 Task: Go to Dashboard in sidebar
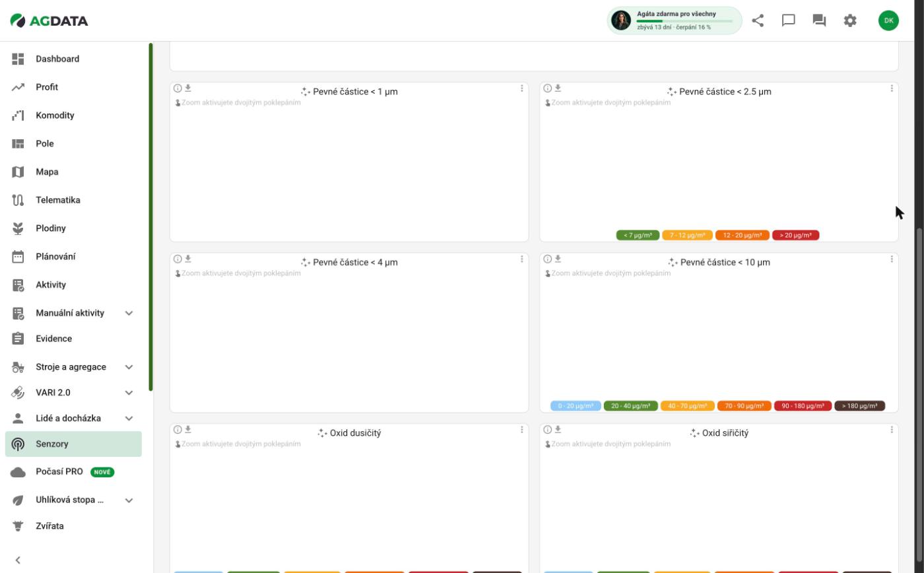click(73, 59)
